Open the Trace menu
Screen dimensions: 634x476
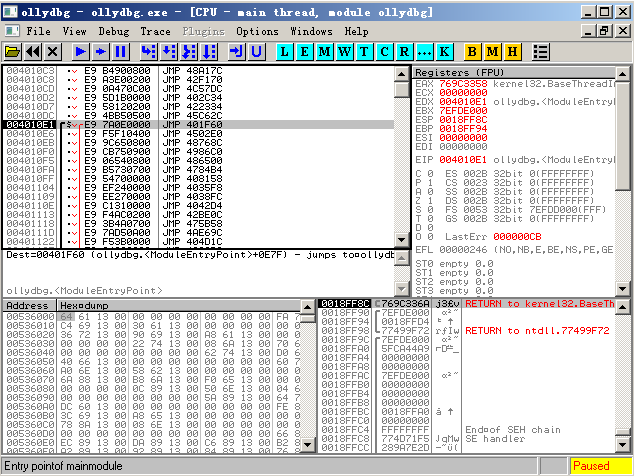tap(155, 31)
